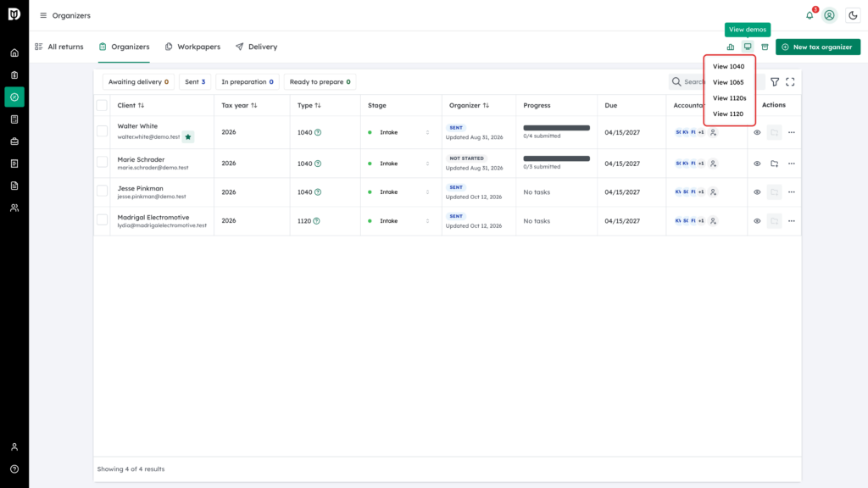Open the notifications bell icon

(810, 15)
